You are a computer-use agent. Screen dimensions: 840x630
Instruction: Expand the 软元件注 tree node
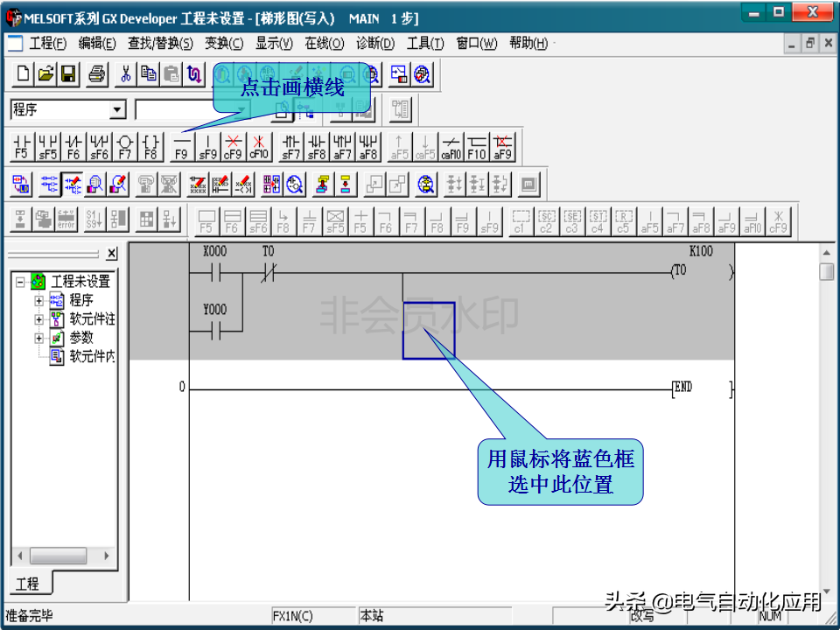click(x=38, y=319)
